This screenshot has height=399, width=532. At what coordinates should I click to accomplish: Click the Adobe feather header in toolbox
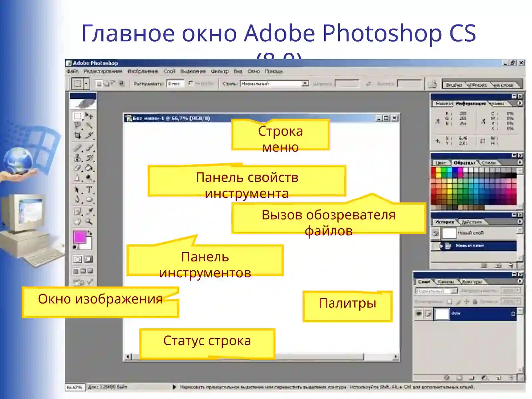point(83,104)
